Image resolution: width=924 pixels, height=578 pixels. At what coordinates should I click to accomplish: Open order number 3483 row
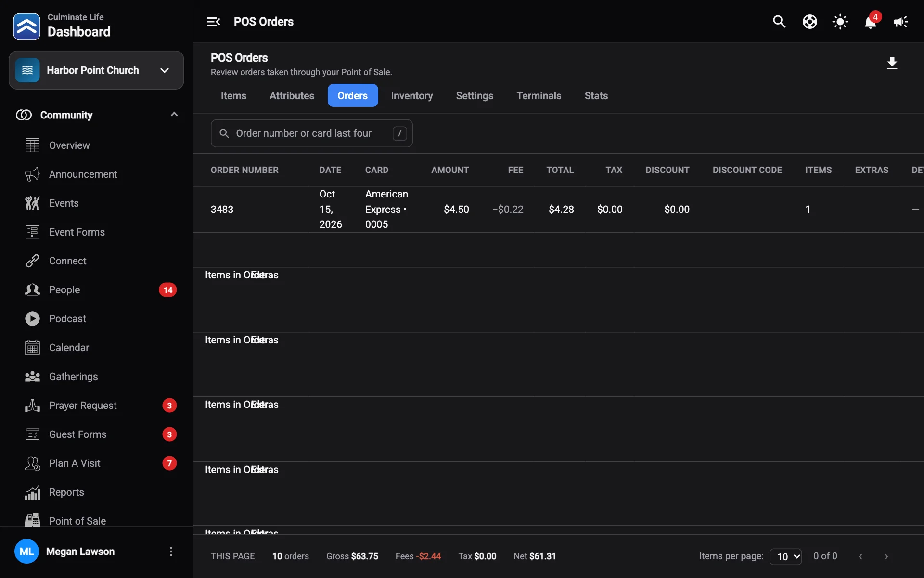point(558,210)
